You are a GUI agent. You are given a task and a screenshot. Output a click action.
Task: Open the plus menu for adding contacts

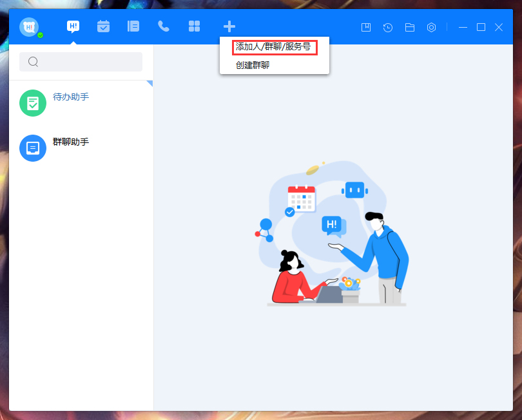coord(229,26)
